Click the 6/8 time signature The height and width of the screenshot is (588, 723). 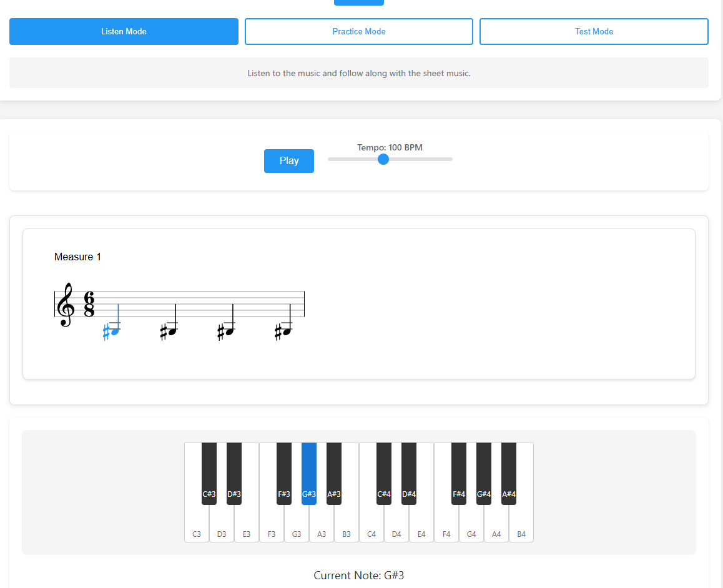tap(89, 304)
